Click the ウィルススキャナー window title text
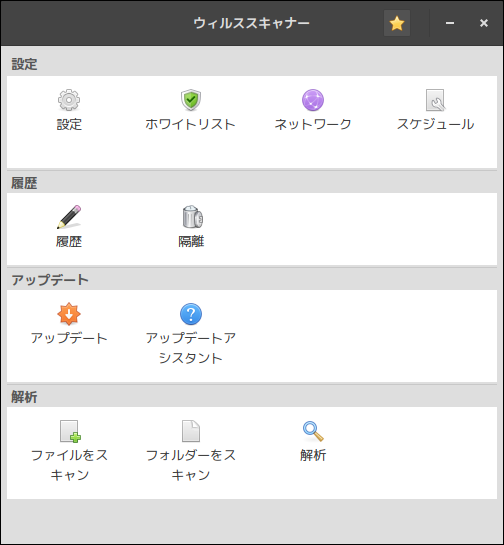This screenshot has height=545, width=504. click(251, 23)
